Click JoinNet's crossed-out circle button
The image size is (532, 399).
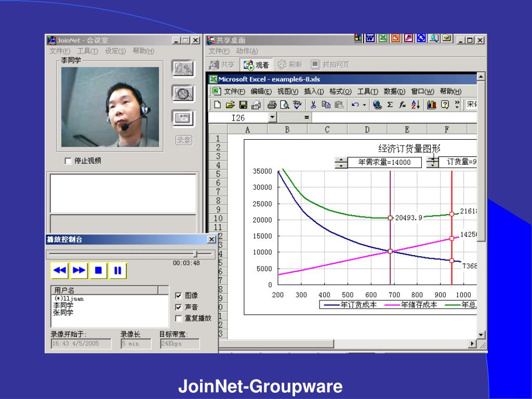tap(183, 94)
